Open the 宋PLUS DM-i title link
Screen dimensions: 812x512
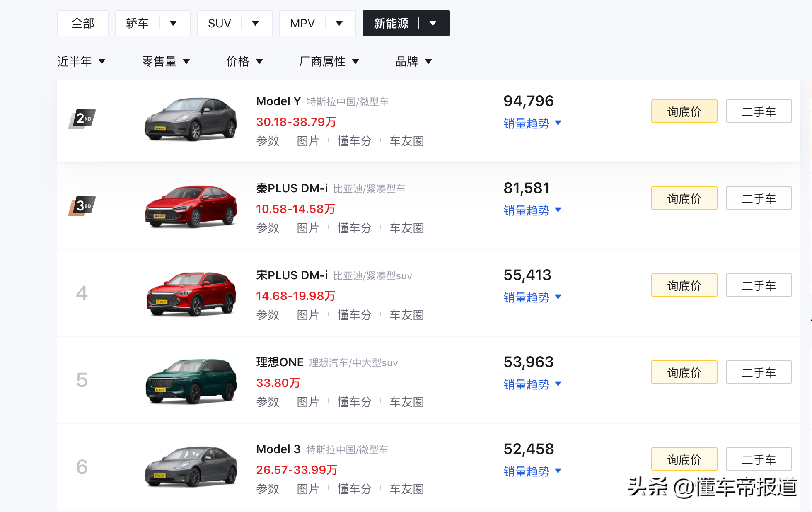[x=292, y=275]
